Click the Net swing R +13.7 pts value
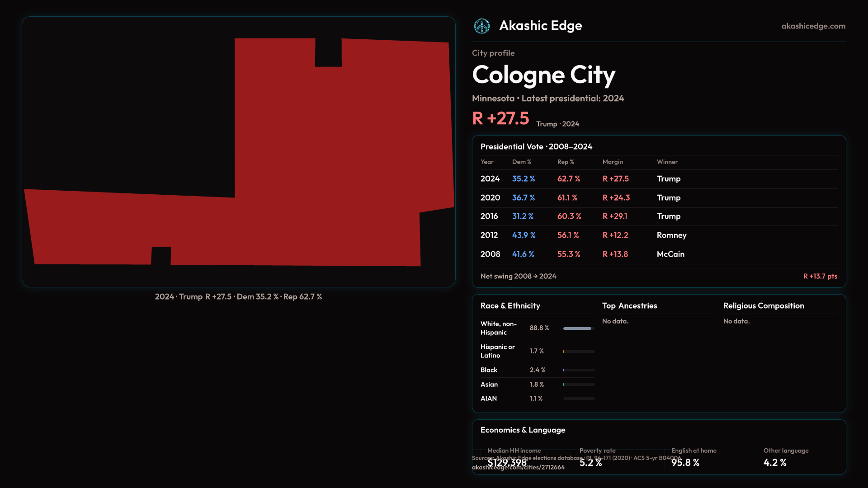 pos(820,277)
